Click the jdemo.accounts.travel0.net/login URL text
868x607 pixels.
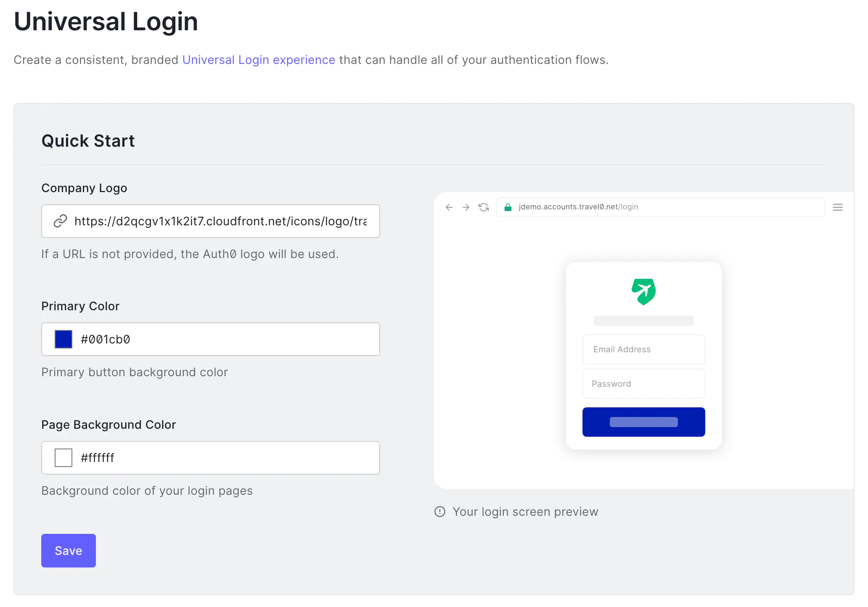tap(577, 207)
